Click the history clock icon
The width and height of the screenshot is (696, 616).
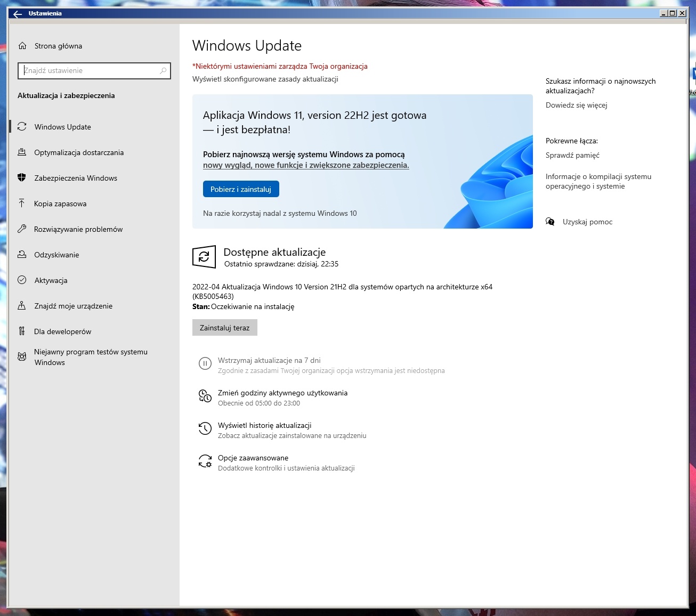coord(205,428)
